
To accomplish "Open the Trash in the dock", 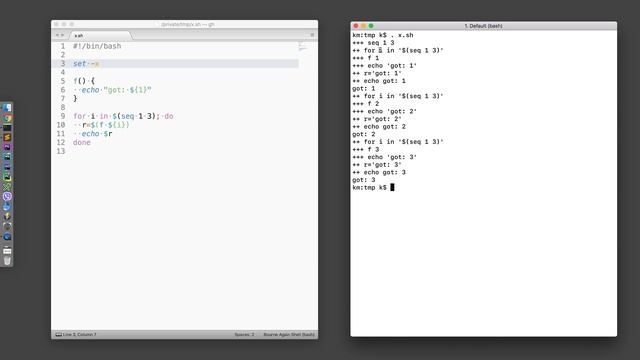I will pos(7,260).
